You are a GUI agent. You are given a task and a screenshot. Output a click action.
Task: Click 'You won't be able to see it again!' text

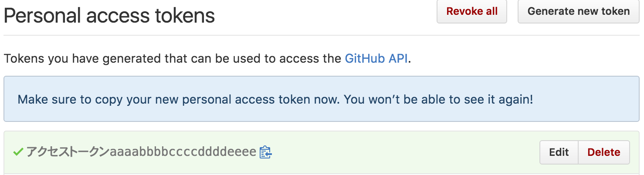(438, 100)
